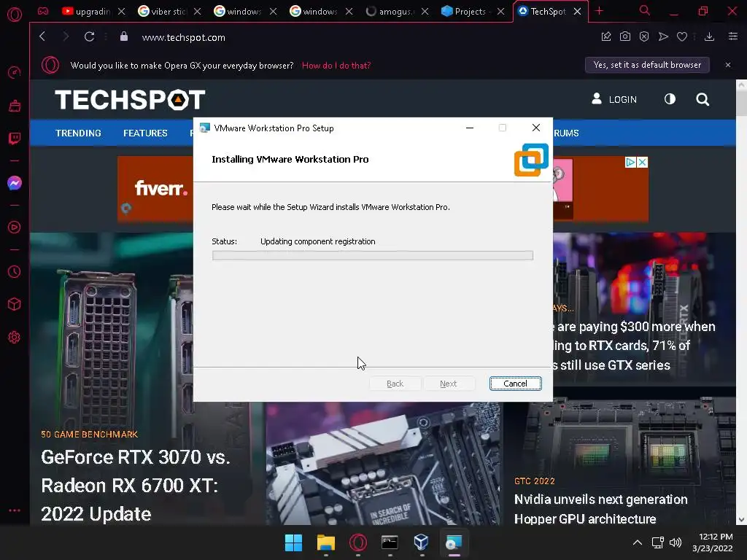Click the site security padlock icon
The height and width of the screenshot is (560, 747).
(124, 36)
